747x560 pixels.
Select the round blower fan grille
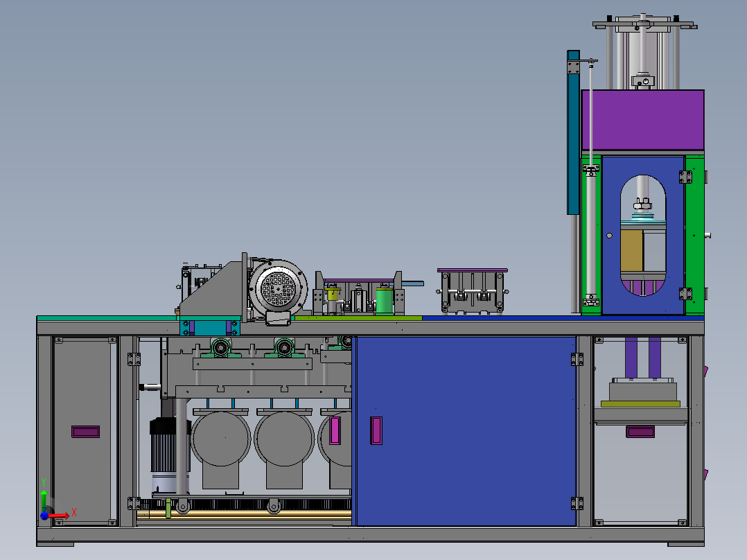(x=279, y=288)
